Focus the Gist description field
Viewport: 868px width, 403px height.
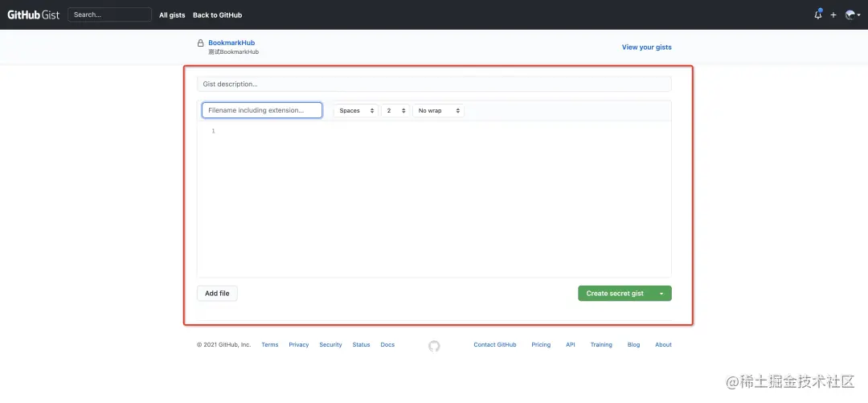434,84
